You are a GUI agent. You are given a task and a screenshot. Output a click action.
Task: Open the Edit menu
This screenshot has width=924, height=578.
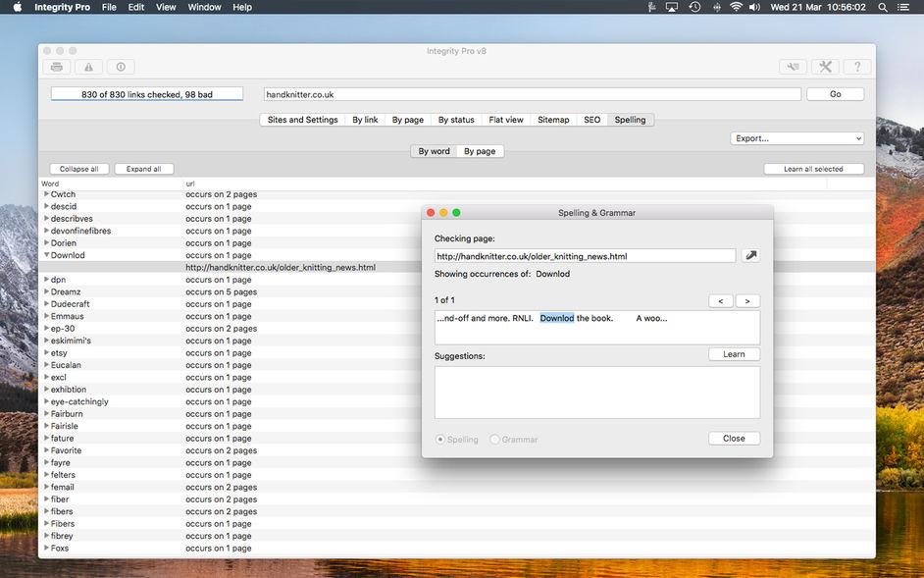coord(136,7)
